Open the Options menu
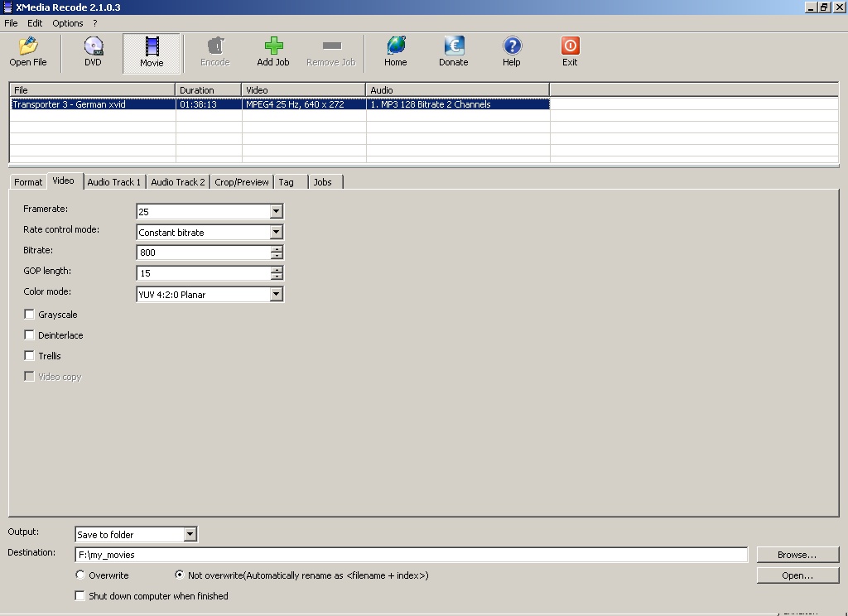Viewport: 848px width, 616px height. click(68, 23)
